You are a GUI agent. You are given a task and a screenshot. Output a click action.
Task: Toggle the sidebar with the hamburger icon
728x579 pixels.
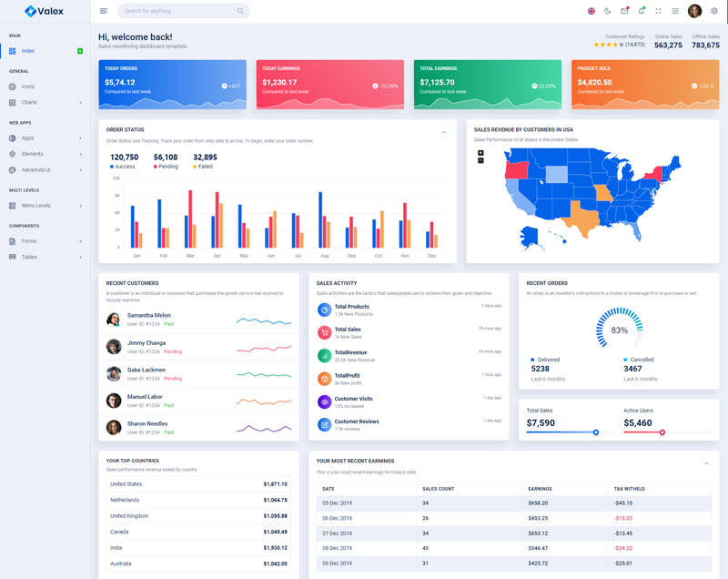pos(104,11)
